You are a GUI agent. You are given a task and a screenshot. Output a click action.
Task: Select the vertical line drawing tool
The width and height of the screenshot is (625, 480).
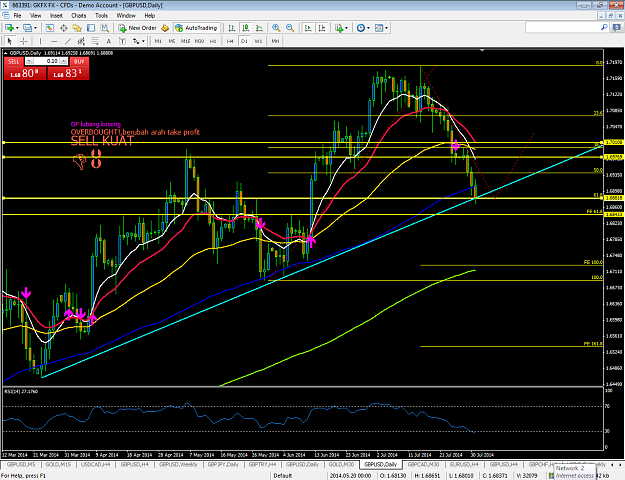[40, 41]
